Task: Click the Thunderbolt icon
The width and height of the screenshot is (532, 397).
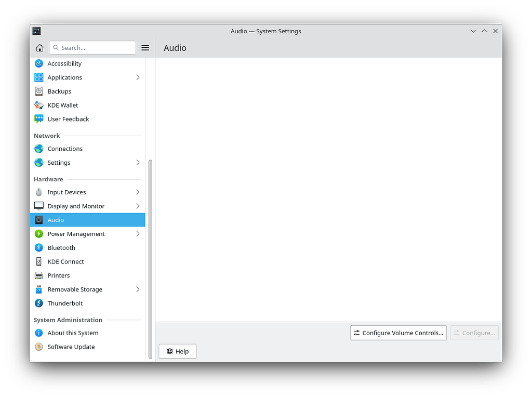Action: coord(39,303)
